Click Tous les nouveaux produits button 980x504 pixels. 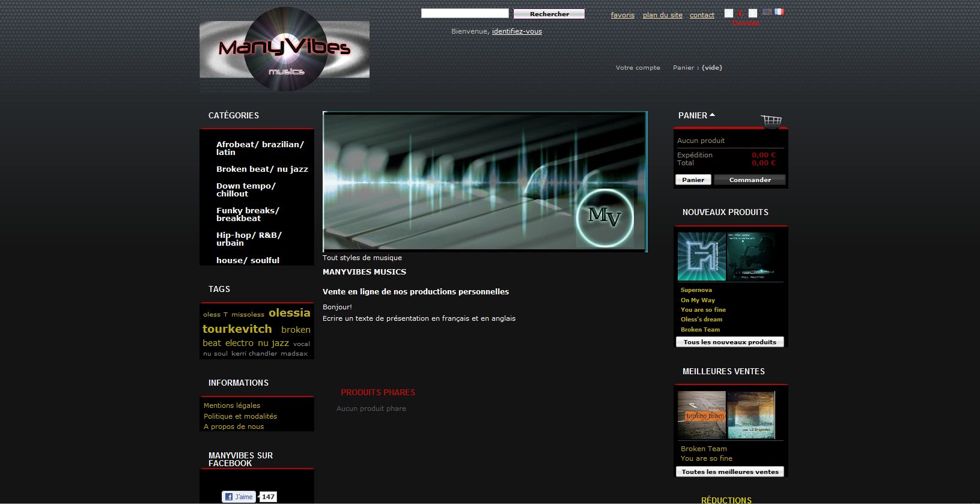point(729,342)
